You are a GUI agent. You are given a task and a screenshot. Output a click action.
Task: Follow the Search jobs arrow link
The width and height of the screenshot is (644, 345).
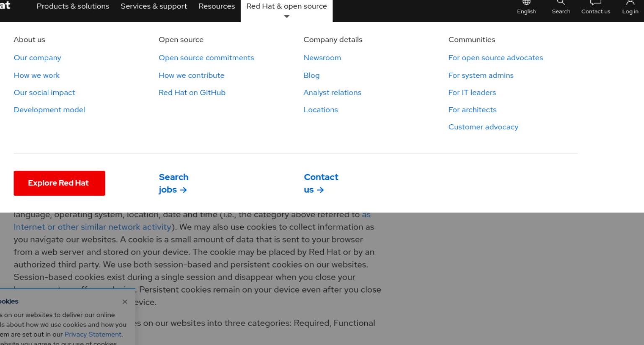173,183
